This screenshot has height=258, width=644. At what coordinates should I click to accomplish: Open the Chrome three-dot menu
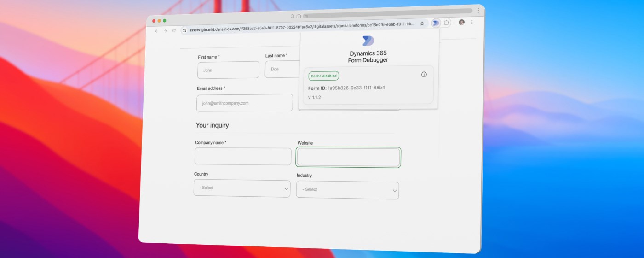pos(472,22)
